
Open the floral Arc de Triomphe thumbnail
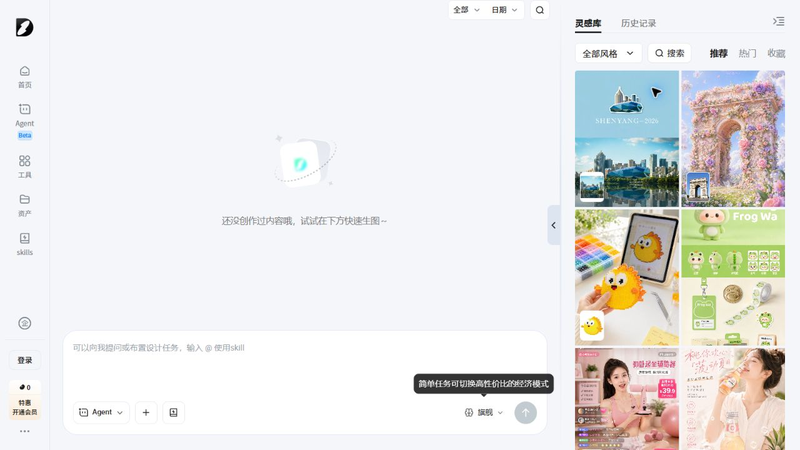pyautogui.click(x=733, y=138)
